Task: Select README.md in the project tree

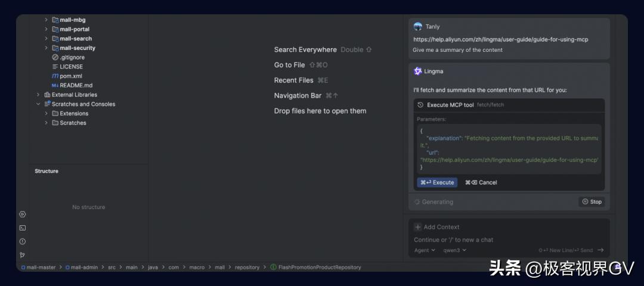Action: (76, 85)
